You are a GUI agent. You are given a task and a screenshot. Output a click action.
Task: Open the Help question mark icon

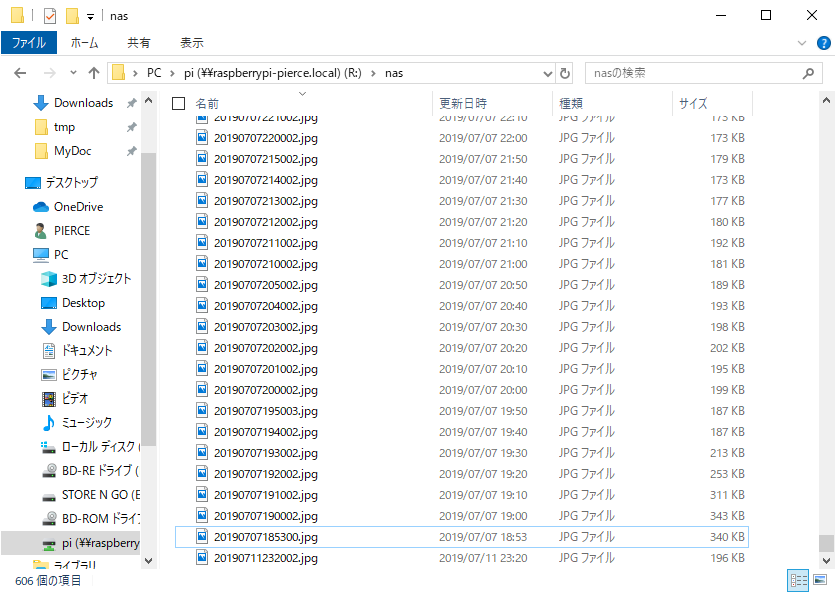pos(823,43)
